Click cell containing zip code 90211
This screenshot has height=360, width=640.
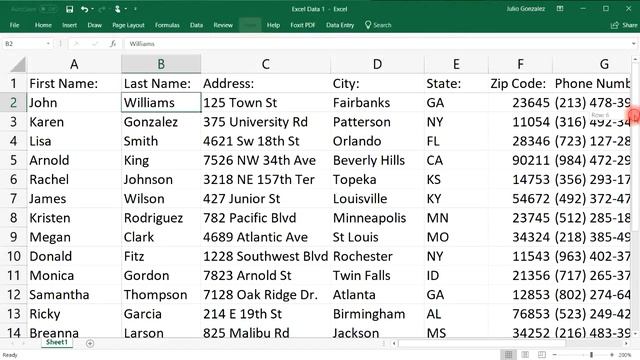520,160
